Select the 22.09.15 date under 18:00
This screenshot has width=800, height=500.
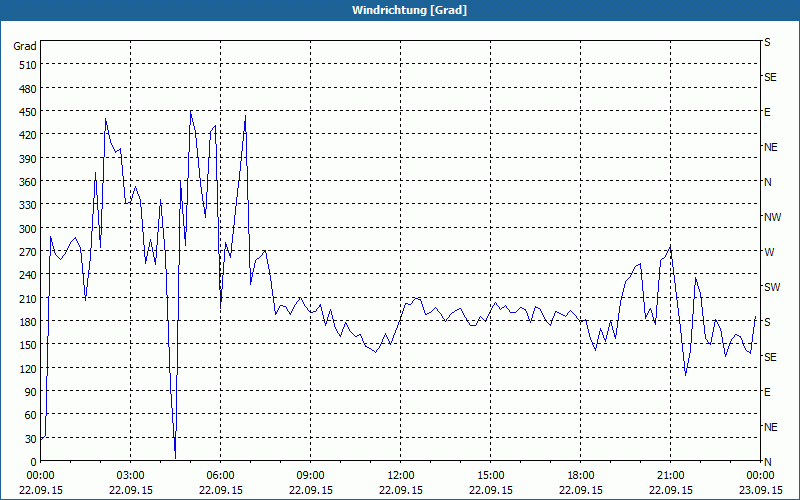coord(581,490)
